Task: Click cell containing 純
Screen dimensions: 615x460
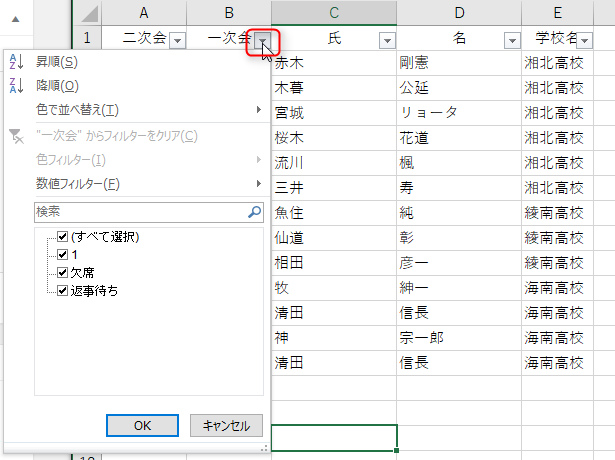Action: click(459, 213)
